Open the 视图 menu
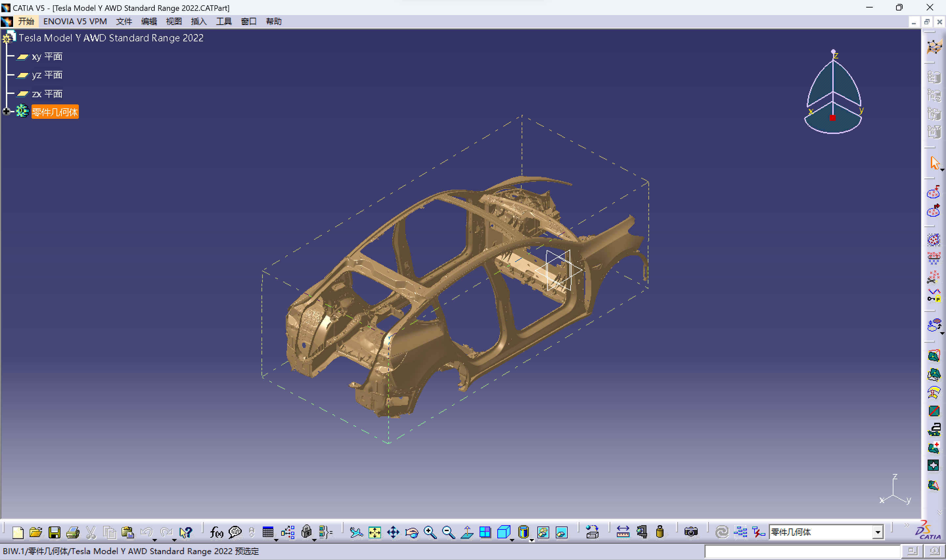The height and width of the screenshot is (560, 946). 174,22
